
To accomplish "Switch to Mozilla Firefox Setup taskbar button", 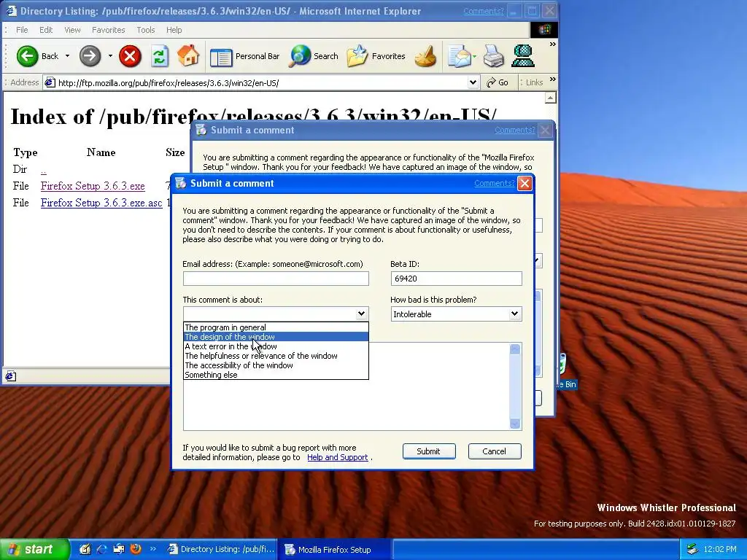I will [334, 550].
